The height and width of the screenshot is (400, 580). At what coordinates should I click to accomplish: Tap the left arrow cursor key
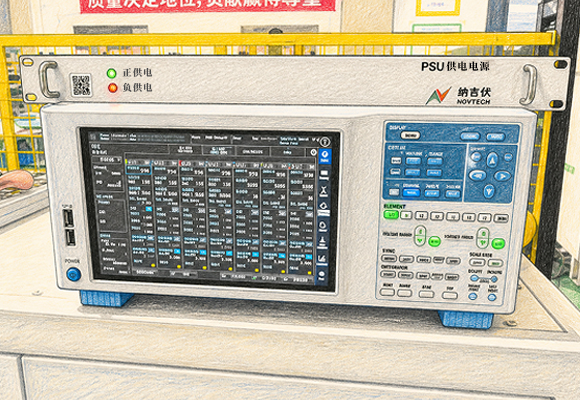coord(477,175)
